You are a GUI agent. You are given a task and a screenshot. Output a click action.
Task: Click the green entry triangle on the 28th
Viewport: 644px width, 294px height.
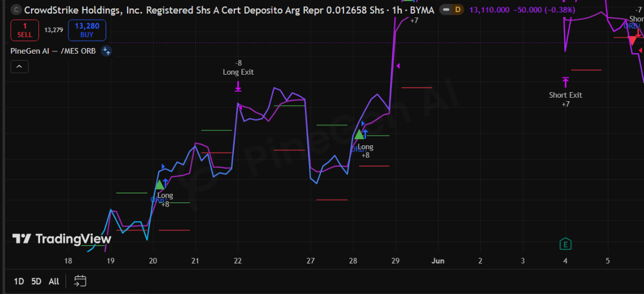pos(359,135)
